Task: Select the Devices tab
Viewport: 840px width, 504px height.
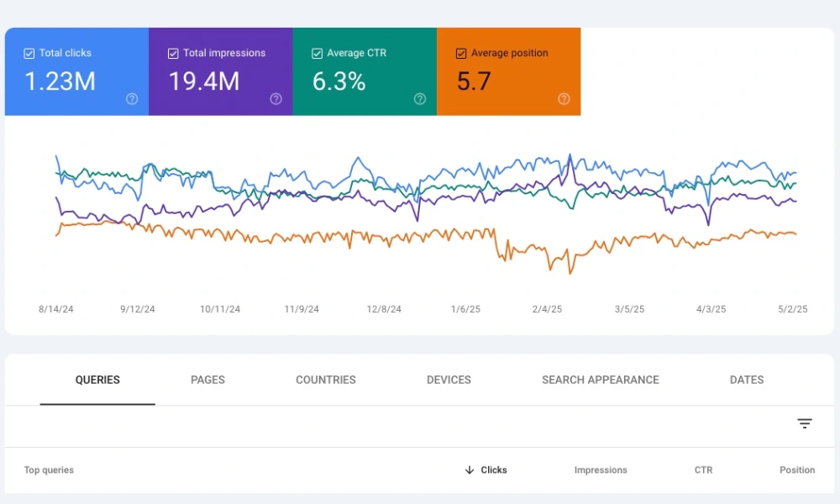Action: point(449,380)
